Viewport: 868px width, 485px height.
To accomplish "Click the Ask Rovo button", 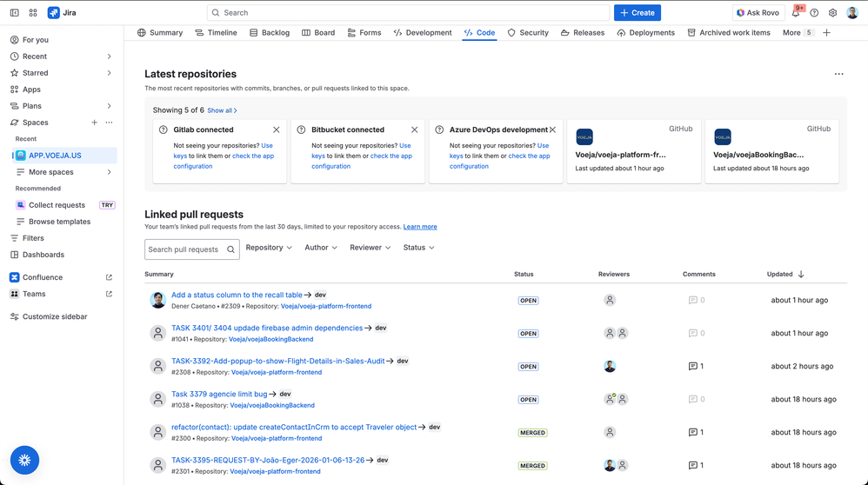I will click(x=758, y=13).
